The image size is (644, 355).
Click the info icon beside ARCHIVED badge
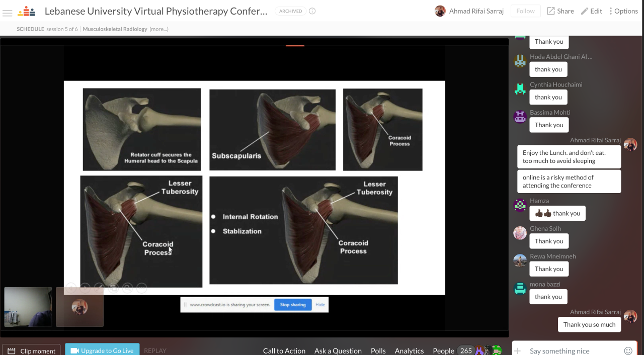click(312, 11)
